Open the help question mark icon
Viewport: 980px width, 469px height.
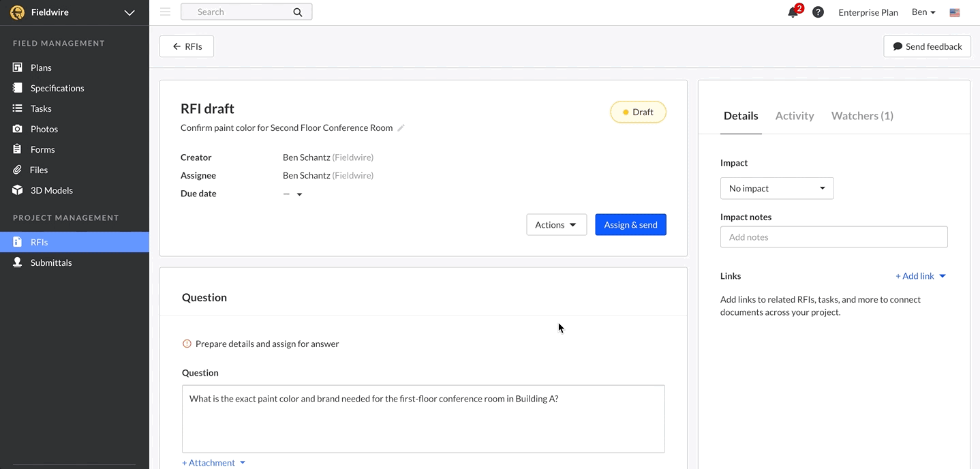point(818,12)
